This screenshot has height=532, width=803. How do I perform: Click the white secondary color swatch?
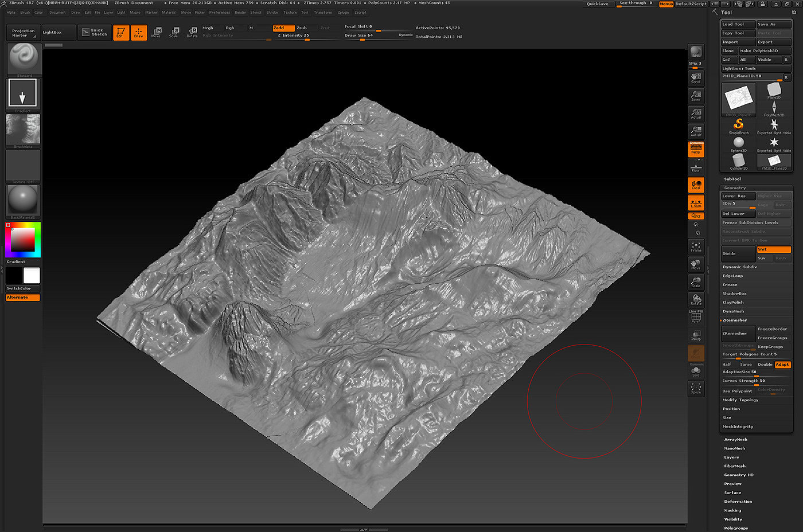pyautogui.click(x=32, y=276)
